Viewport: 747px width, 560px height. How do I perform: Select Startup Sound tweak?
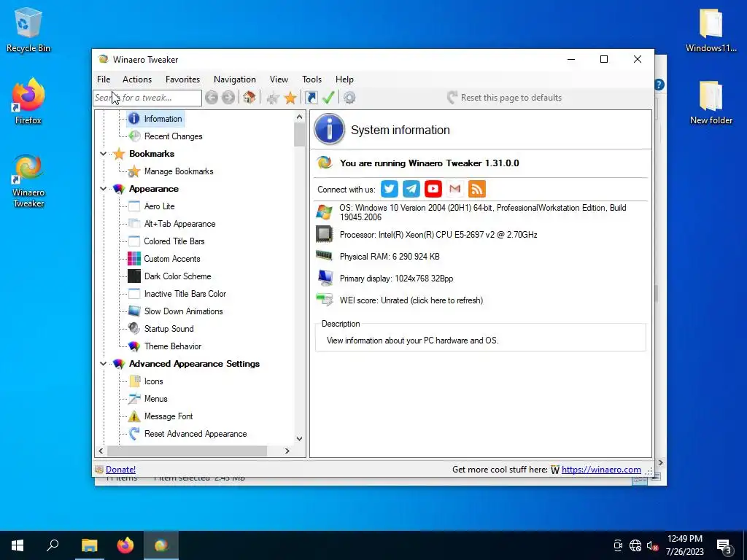coord(169,329)
